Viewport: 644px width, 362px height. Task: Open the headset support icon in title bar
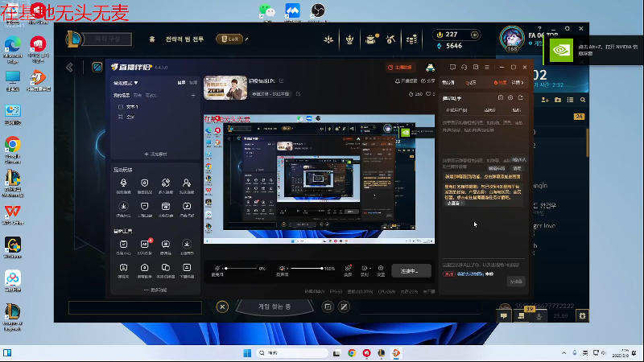464,67
